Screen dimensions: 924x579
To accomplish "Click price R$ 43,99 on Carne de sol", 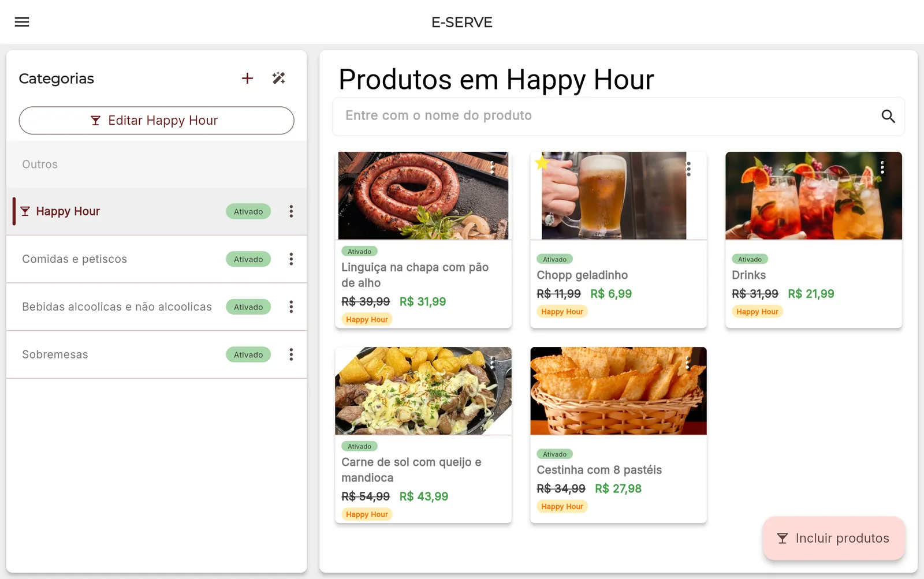I will (424, 496).
